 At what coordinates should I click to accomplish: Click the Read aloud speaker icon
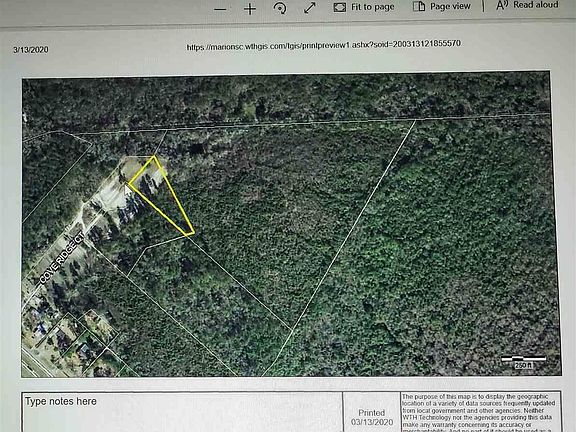(502, 6)
